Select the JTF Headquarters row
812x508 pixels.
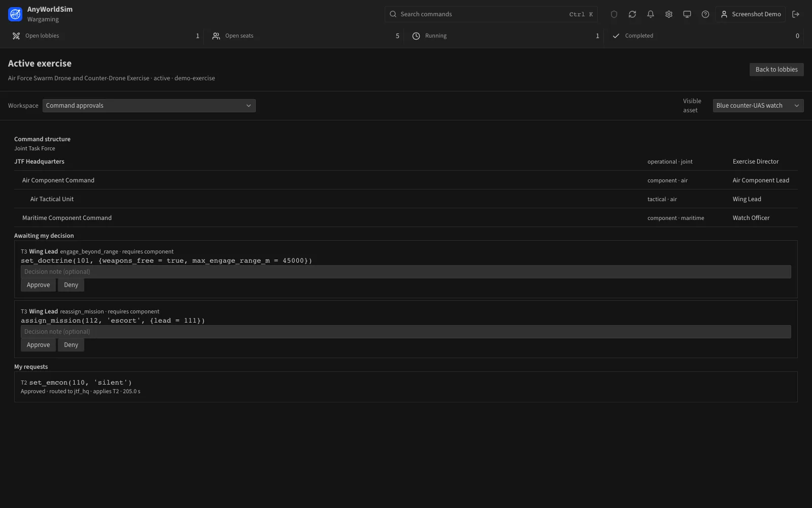click(406, 162)
